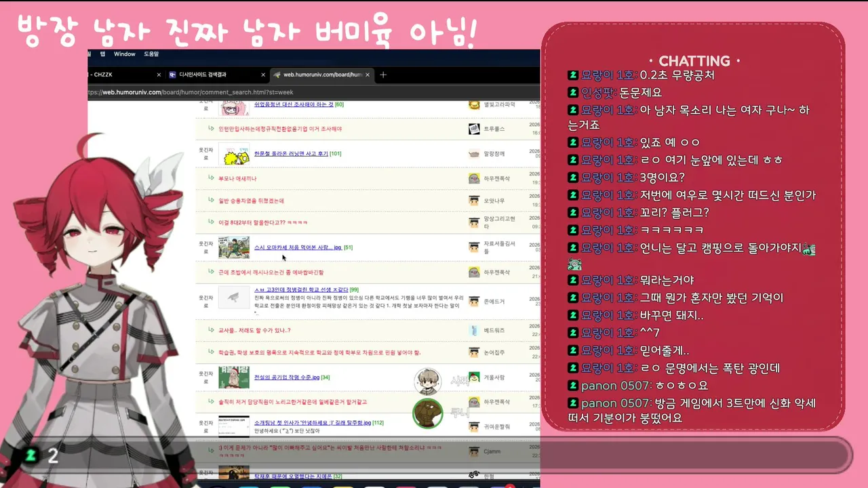The height and width of the screenshot is (488, 868).
Task: Click username 인성맛 in chat
Action: tap(597, 93)
